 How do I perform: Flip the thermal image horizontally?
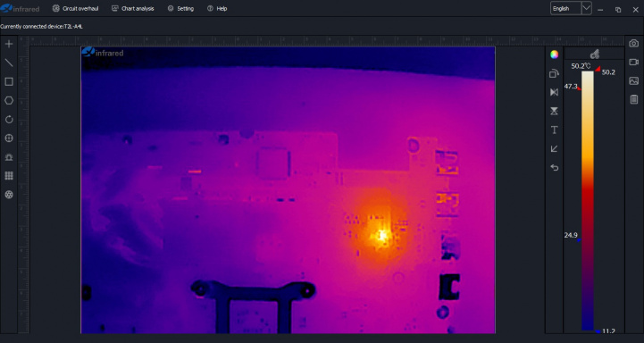[554, 92]
